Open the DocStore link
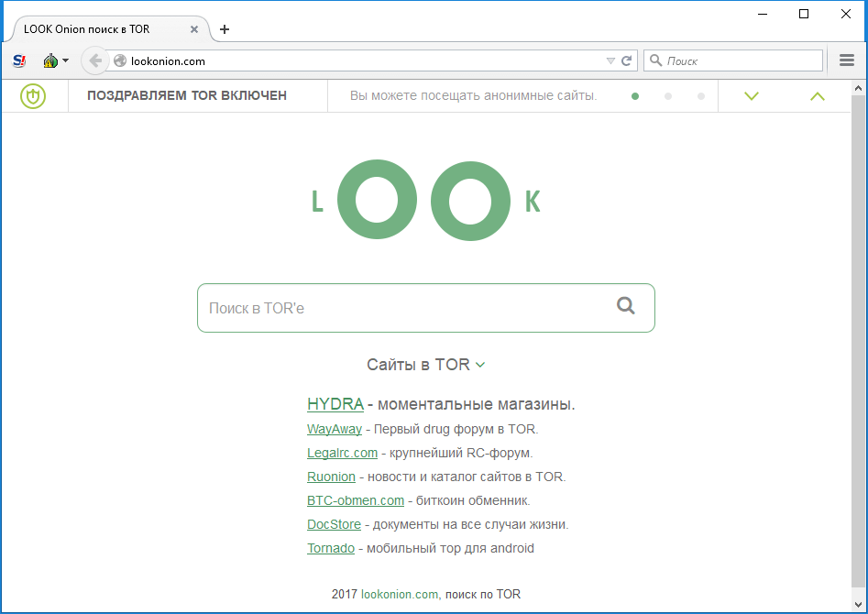Image resolution: width=868 pixels, height=614 pixels. (x=334, y=524)
